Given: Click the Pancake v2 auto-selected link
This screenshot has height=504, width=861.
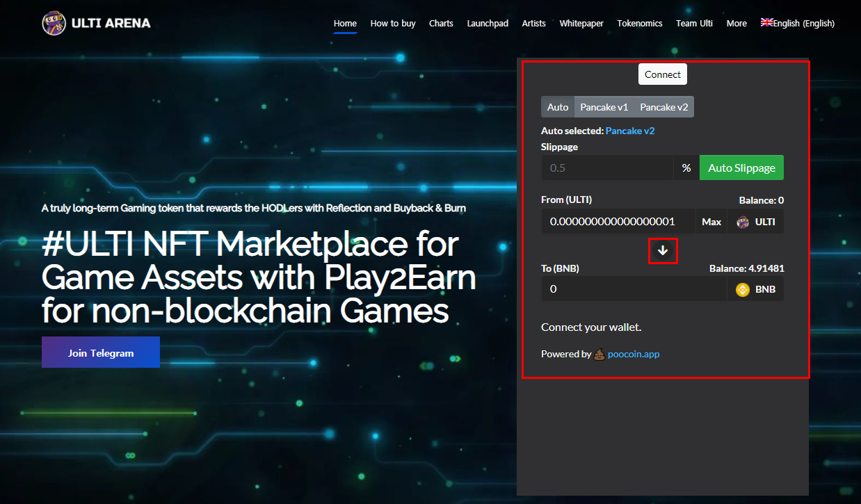Looking at the screenshot, I should pos(630,131).
